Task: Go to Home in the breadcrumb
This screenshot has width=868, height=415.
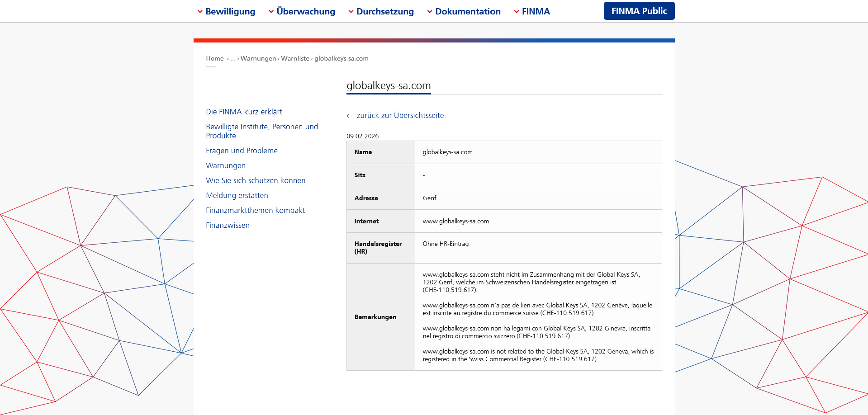Action: coord(215,58)
